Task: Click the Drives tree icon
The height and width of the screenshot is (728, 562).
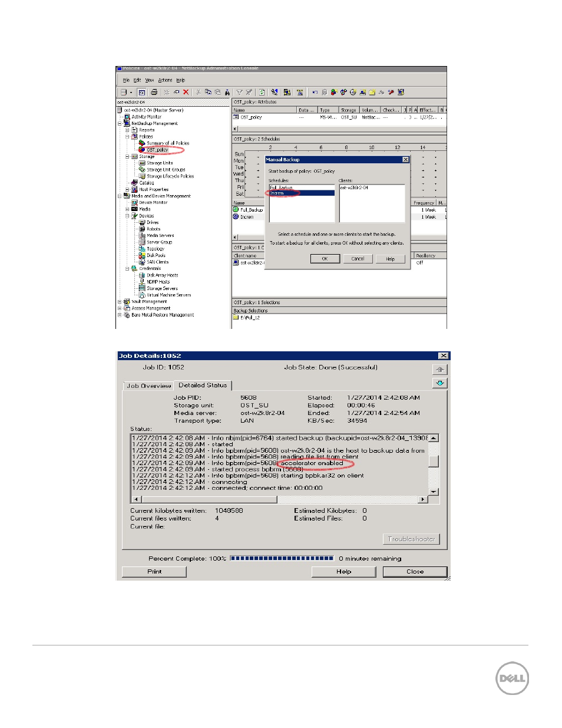Action: coord(142,222)
